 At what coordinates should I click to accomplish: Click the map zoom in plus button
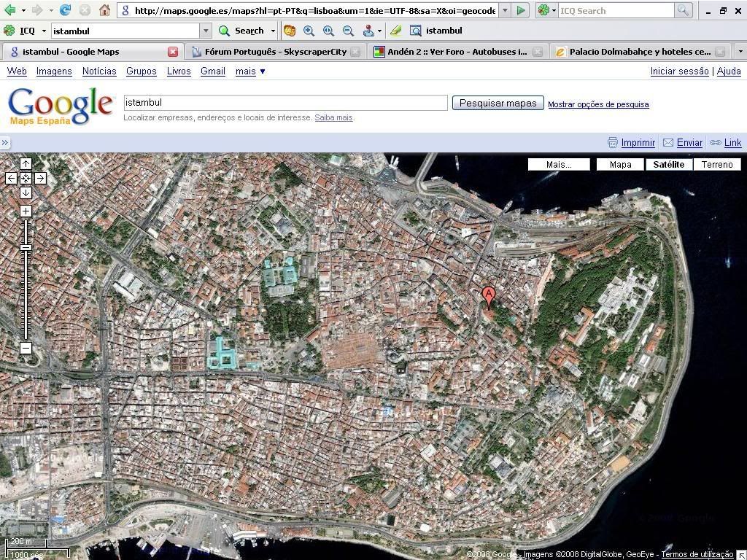point(26,211)
